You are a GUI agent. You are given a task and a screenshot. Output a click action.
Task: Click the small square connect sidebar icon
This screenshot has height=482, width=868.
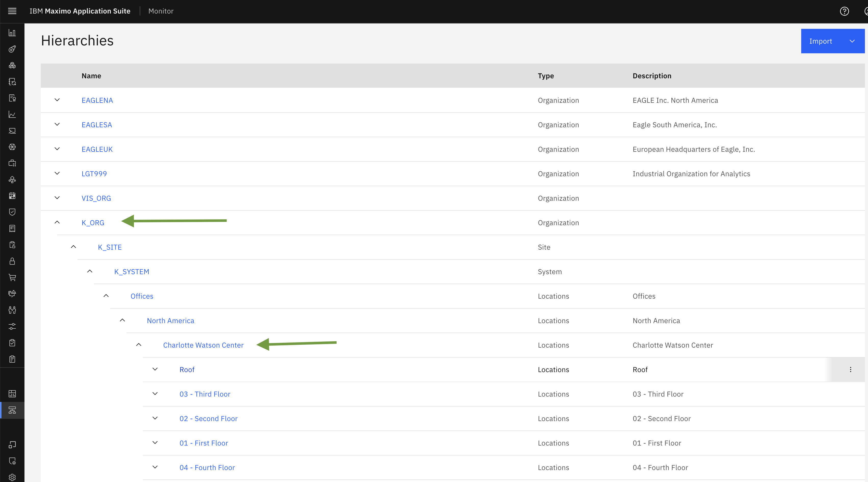coord(12,445)
